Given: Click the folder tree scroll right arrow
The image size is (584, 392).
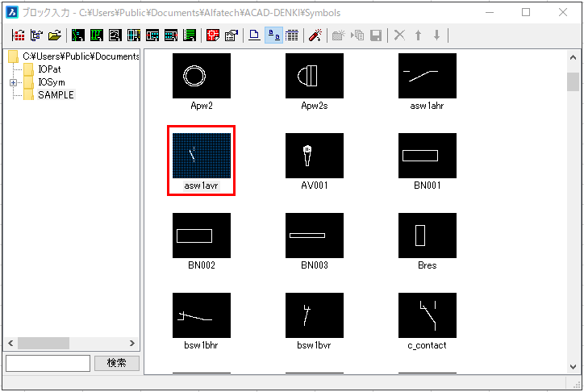Looking at the screenshot, I should click(x=132, y=344).
